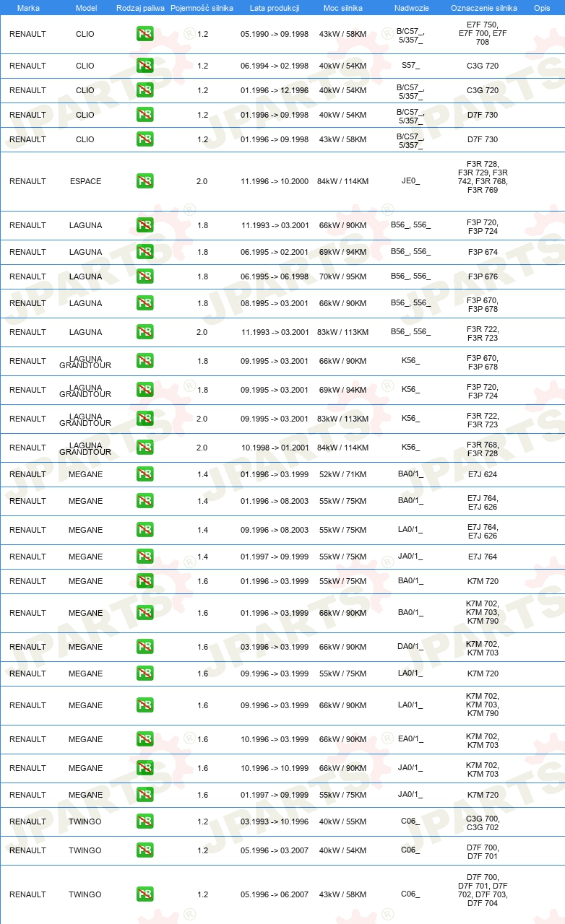Click the 06.1994 -> 02.1998 years cell

tap(275, 66)
